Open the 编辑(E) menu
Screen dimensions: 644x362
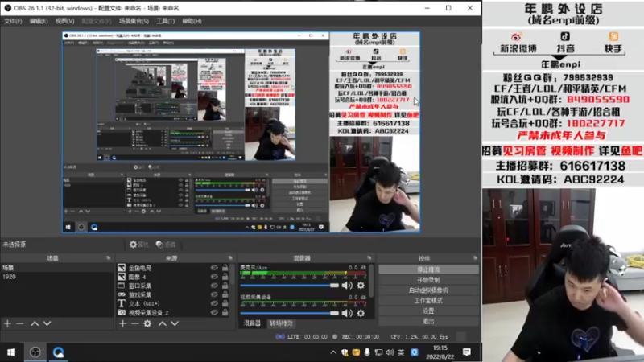39,21
